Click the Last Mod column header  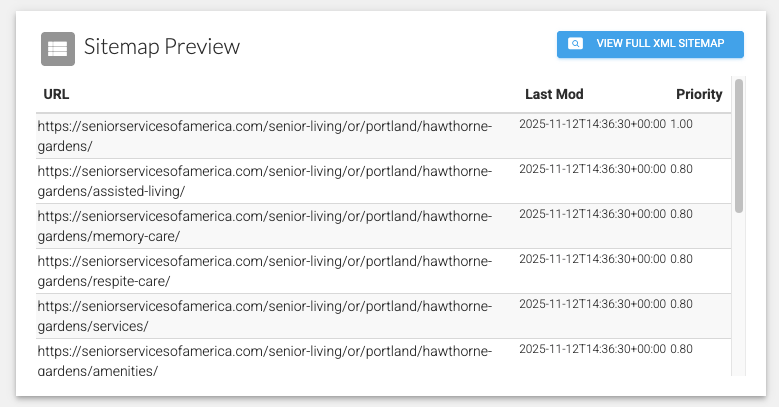click(x=554, y=94)
